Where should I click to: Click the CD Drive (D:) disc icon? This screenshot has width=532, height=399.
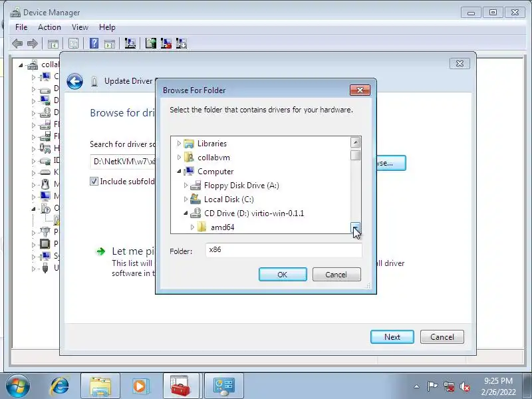196,213
